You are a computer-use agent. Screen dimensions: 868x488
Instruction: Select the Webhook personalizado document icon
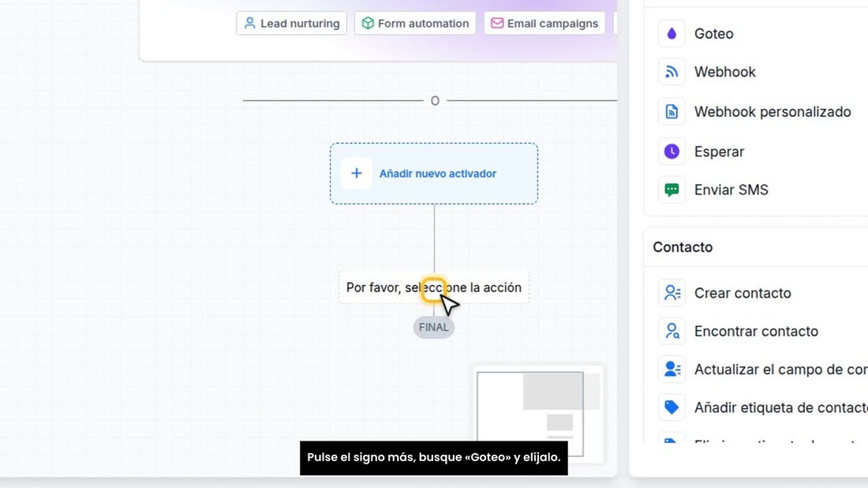pos(672,112)
